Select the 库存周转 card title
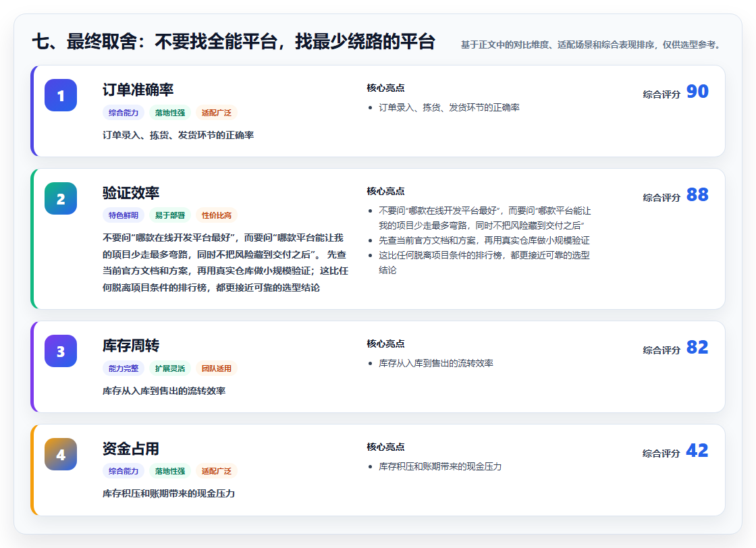This screenshot has width=756, height=548. [x=131, y=346]
